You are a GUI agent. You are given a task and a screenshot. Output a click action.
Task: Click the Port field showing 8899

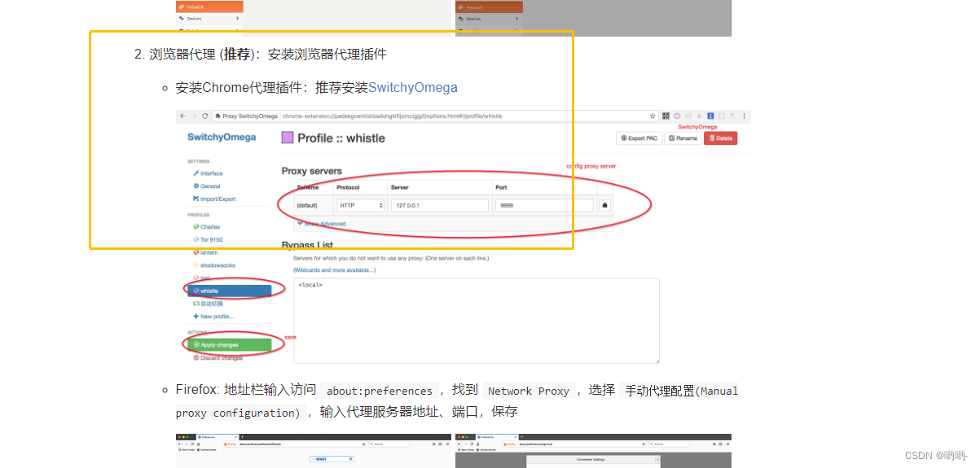click(543, 205)
